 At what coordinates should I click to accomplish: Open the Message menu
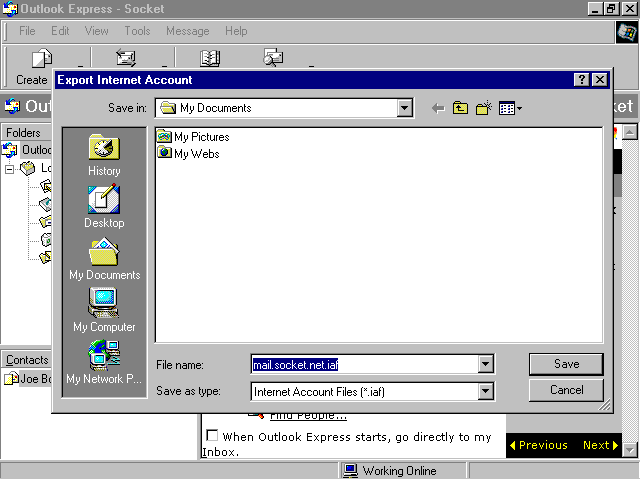pyautogui.click(x=187, y=31)
